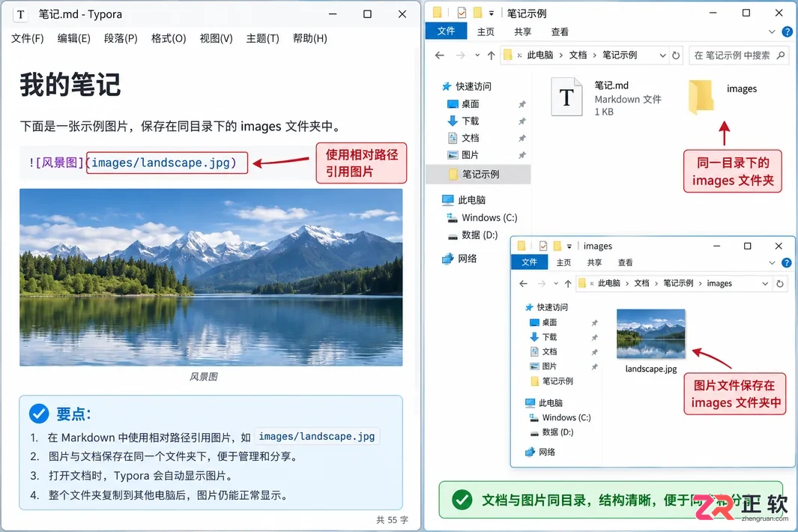
Task: Click Forward arrow in 笔记示例 Explorer window
Action: pyautogui.click(x=460, y=55)
